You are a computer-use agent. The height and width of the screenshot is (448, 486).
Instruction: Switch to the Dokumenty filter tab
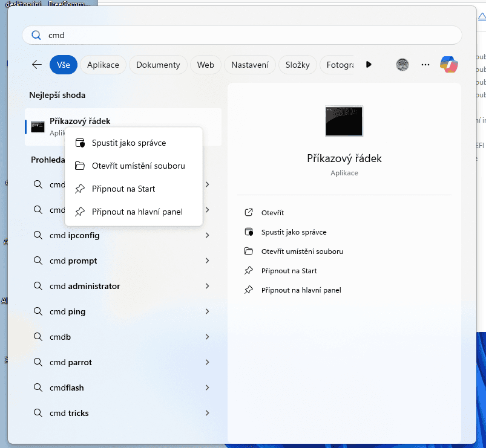click(x=158, y=65)
